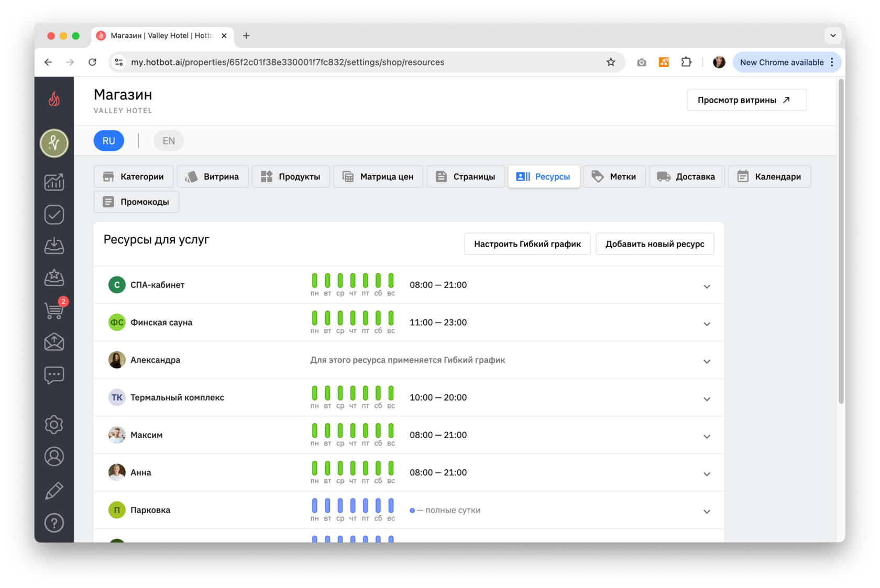Open the inbox tray with down arrow icon
The height and width of the screenshot is (588, 880).
pos(54,246)
